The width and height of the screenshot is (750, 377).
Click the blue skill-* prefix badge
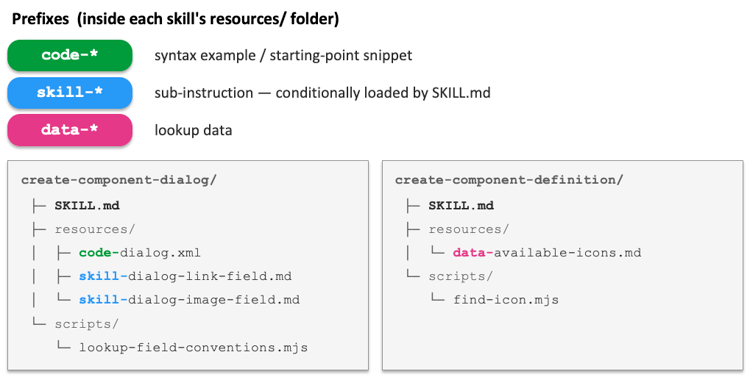coord(70,92)
